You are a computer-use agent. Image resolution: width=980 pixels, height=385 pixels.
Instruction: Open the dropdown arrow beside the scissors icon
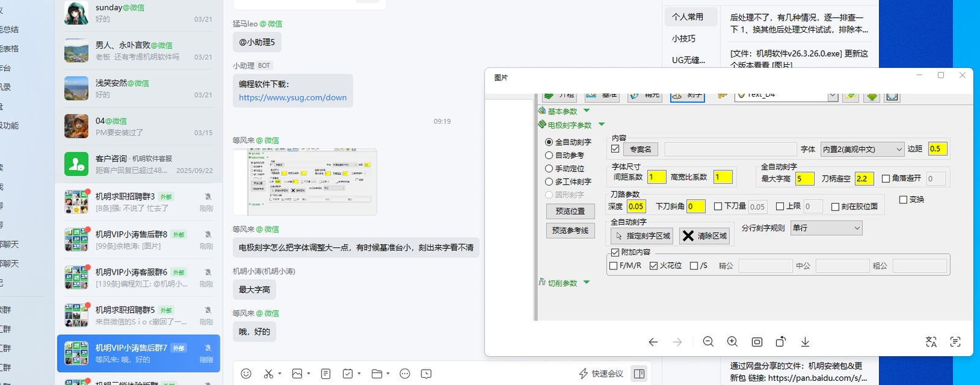coord(280,373)
